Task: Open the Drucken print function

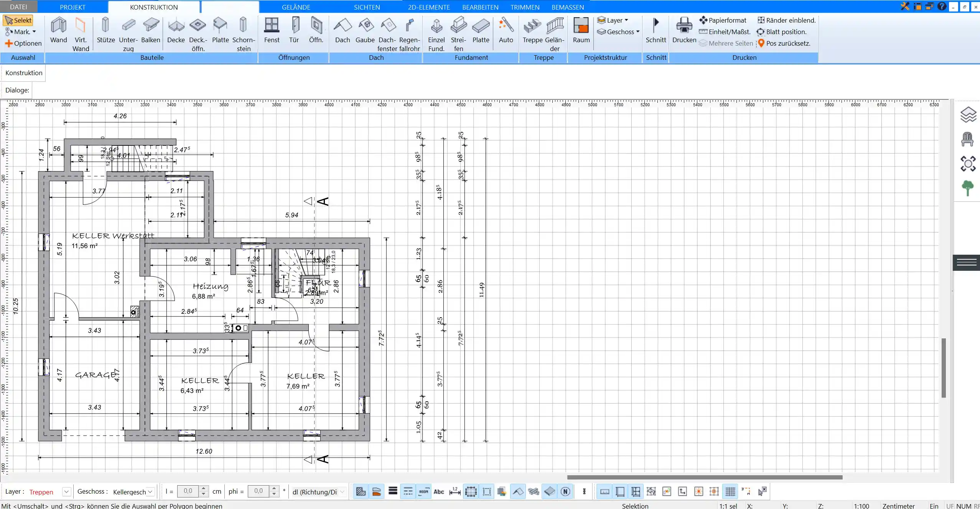Action: tap(684, 30)
